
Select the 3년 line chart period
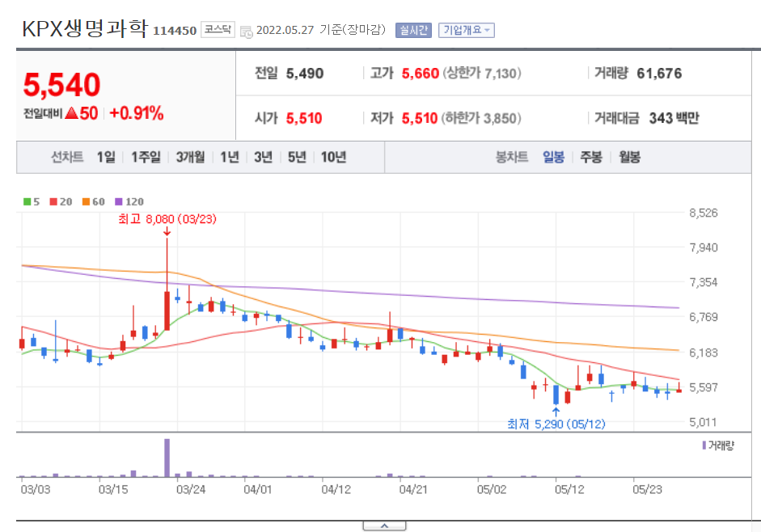pyautogui.click(x=263, y=158)
